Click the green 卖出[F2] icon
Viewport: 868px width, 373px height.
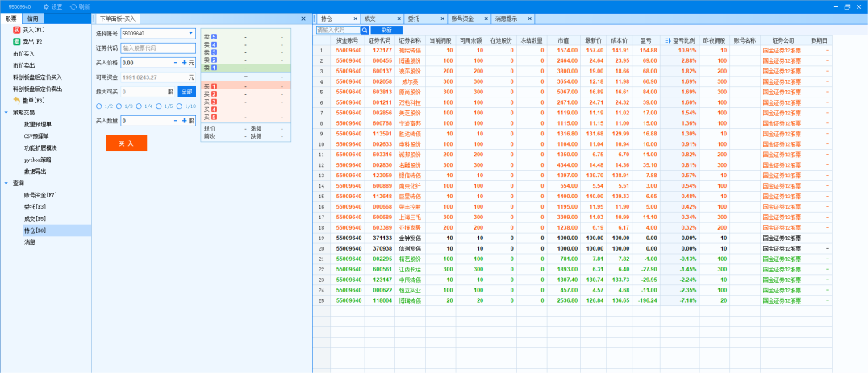tap(17, 41)
